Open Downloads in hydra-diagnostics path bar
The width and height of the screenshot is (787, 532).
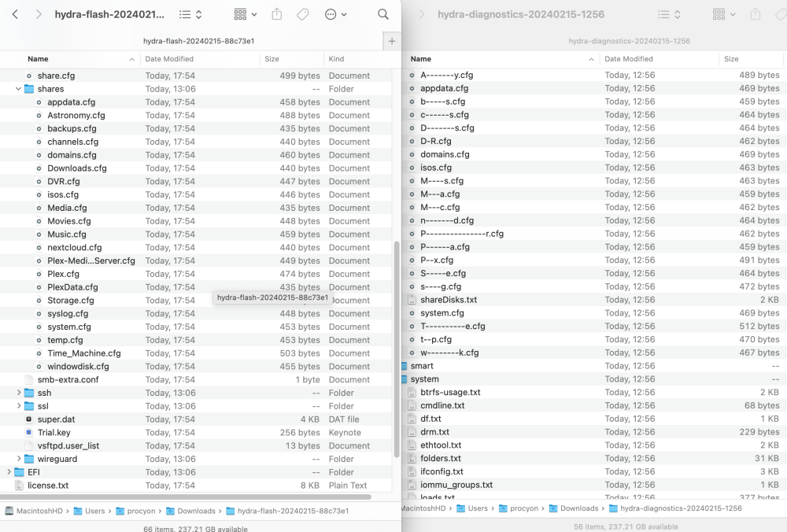coord(574,508)
